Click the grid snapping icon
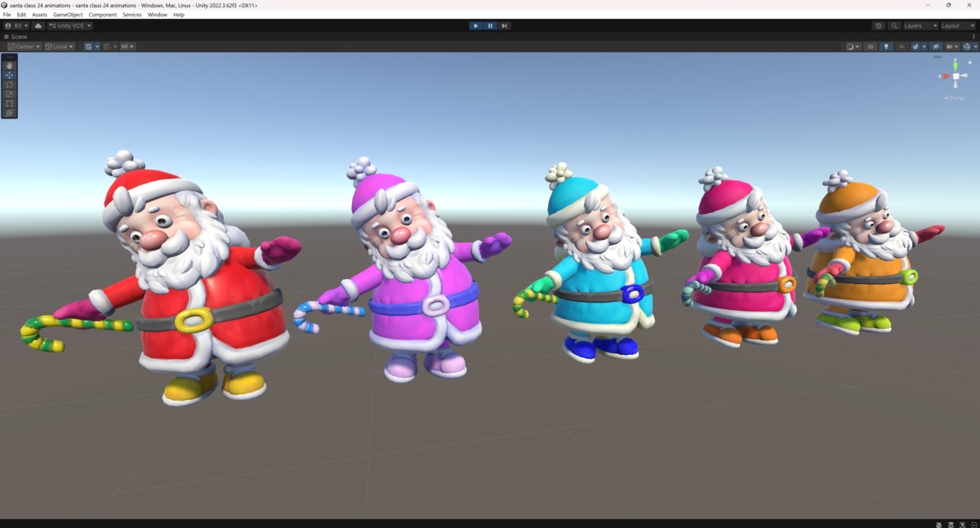Screen dimensions: 980x528 pyautogui.click(x=106, y=47)
